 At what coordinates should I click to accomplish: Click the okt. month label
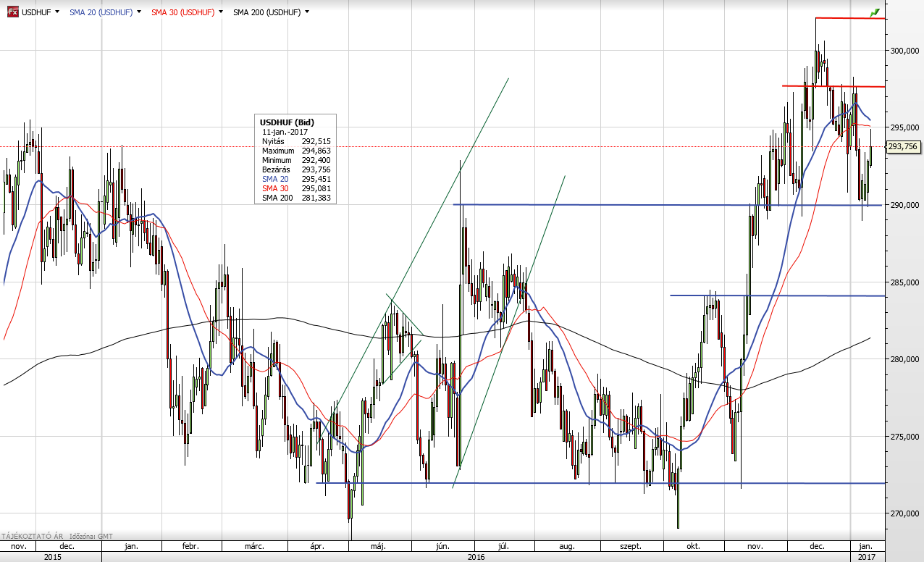click(694, 546)
